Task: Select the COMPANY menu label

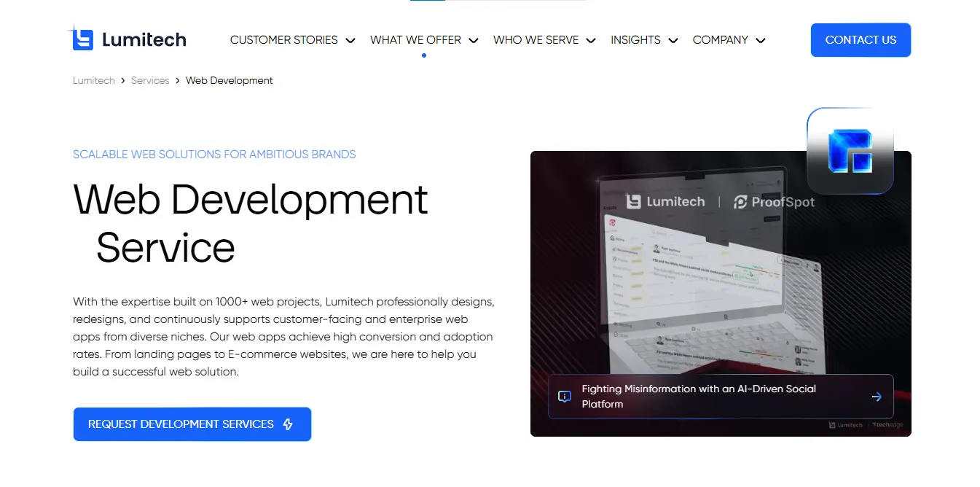Action: 720,40
